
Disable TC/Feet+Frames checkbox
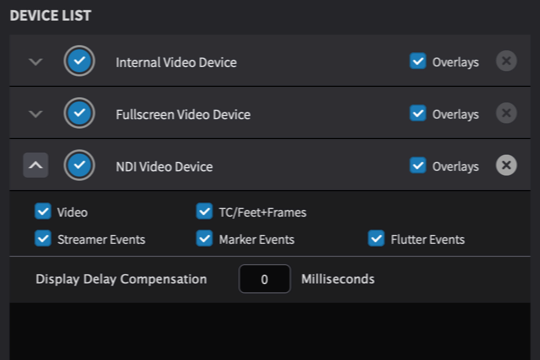[204, 212]
